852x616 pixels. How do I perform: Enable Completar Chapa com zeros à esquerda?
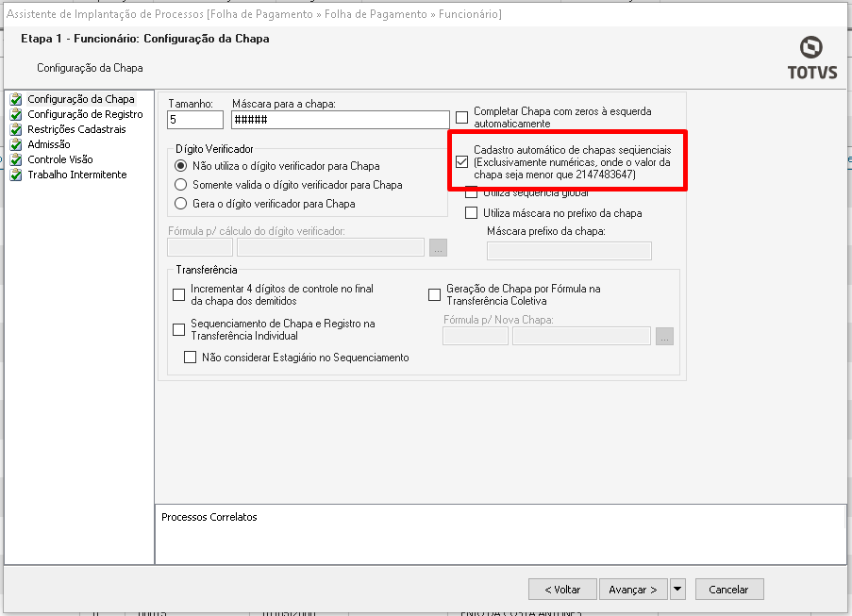coord(462,117)
